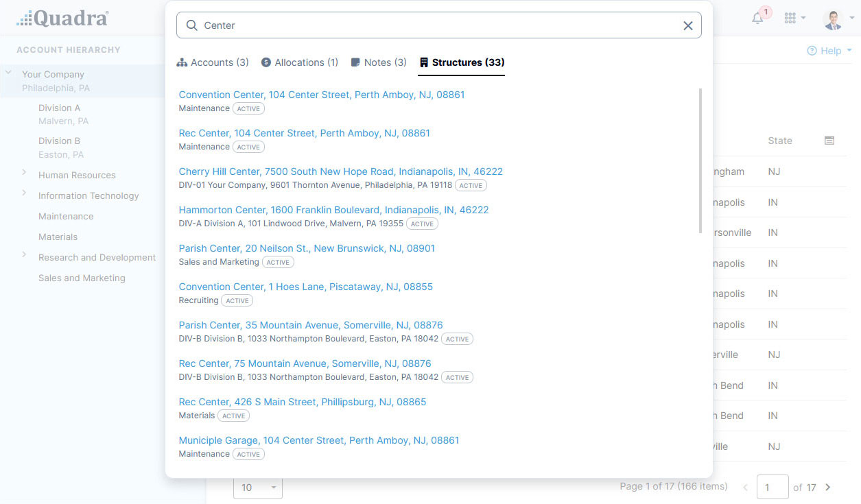The image size is (861, 504).
Task: Select Division A in account hierarchy
Action: [x=59, y=108]
